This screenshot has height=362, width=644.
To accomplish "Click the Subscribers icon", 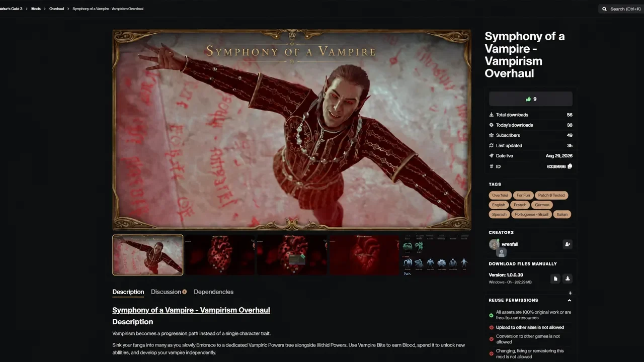I will [x=492, y=135].
